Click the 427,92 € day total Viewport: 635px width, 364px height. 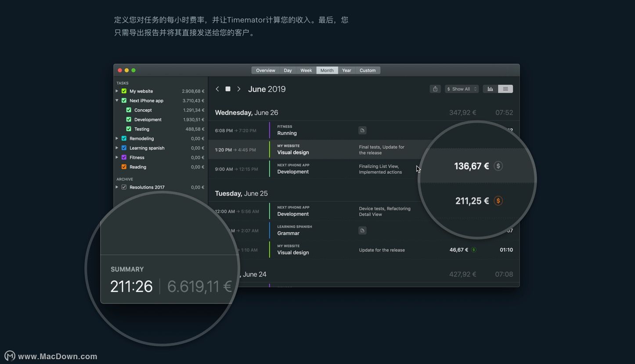point(462,274)
